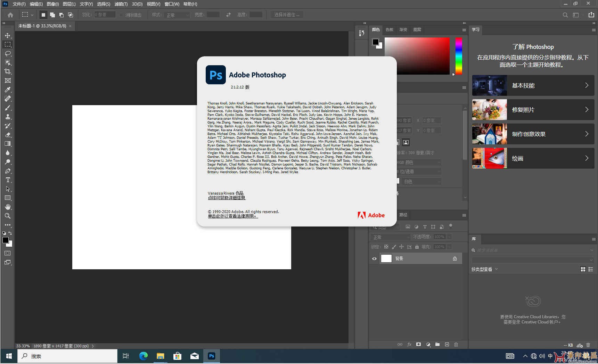598x364 pixels.
Task: Click the search icon in options bar
Action: pos(565,15)
